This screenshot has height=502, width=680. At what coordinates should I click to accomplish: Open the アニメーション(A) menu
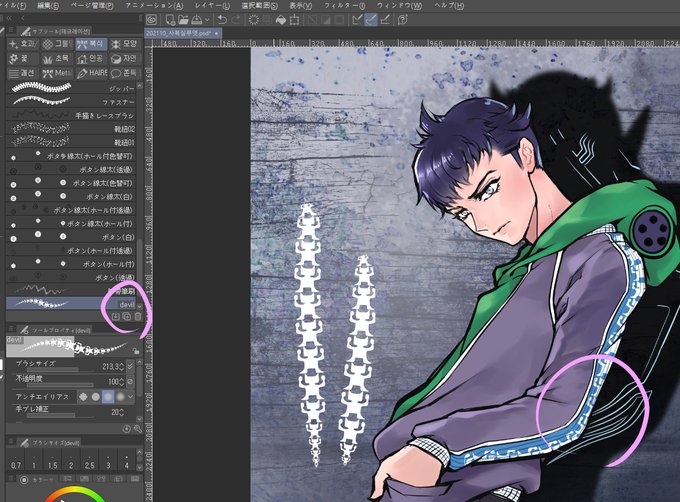pos(154,6)
